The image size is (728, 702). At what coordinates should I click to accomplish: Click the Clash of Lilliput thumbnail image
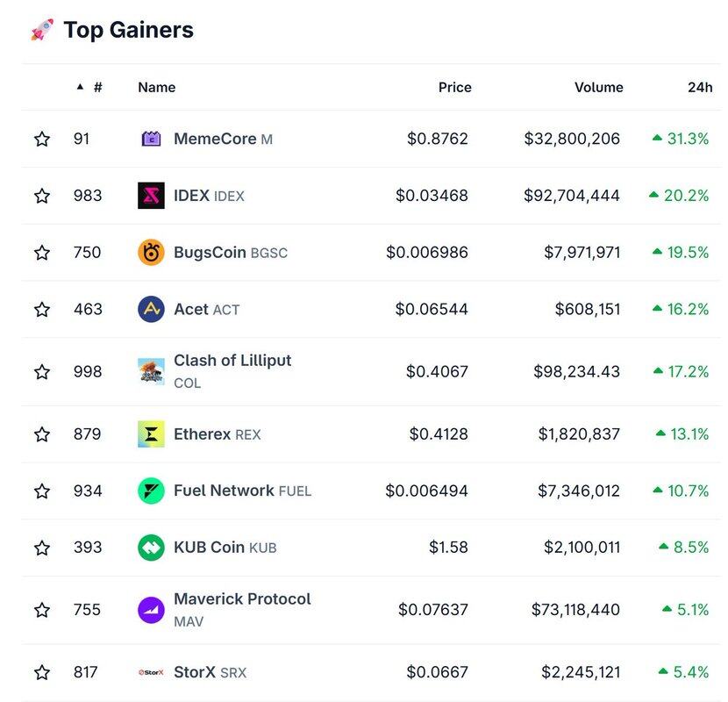click(151, 371)
